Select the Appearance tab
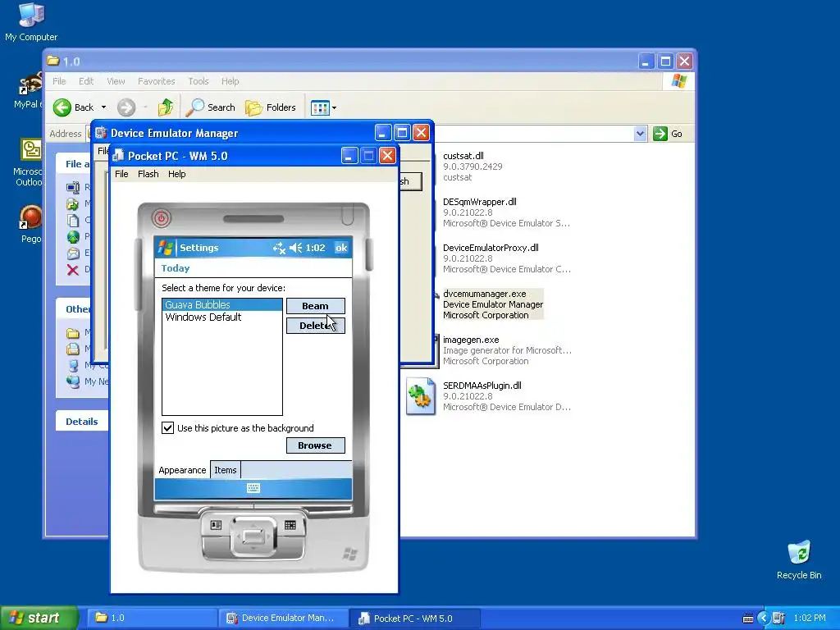The height and width of the screenshot is (630, 840). 182,470
